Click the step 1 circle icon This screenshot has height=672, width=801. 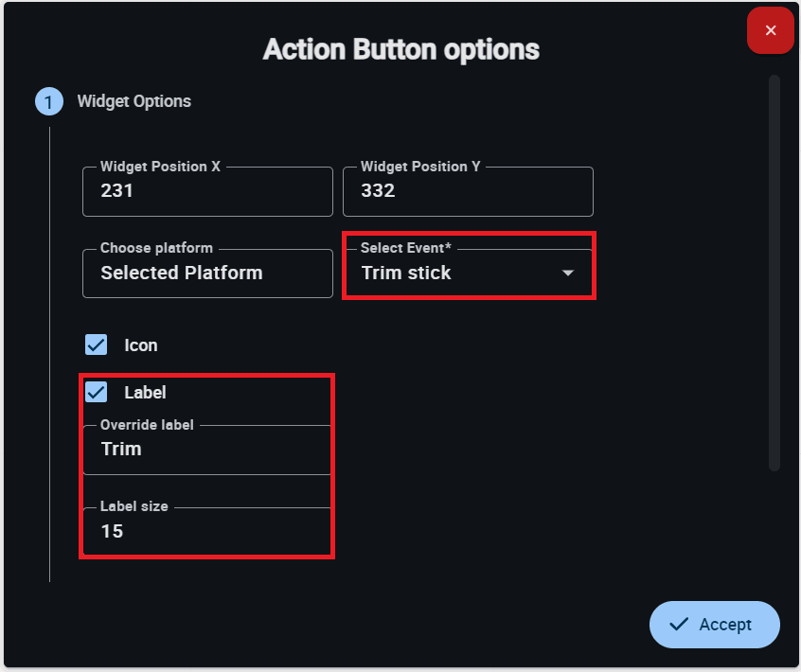point(49,101)
